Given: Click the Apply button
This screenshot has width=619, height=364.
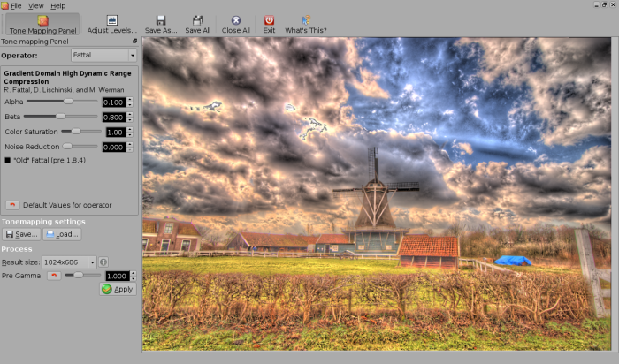Looking at the screenshot, I should [x=118, y=289].
